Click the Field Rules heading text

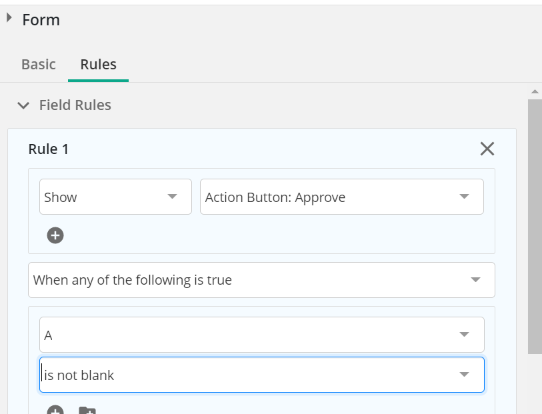coord(75,105)
